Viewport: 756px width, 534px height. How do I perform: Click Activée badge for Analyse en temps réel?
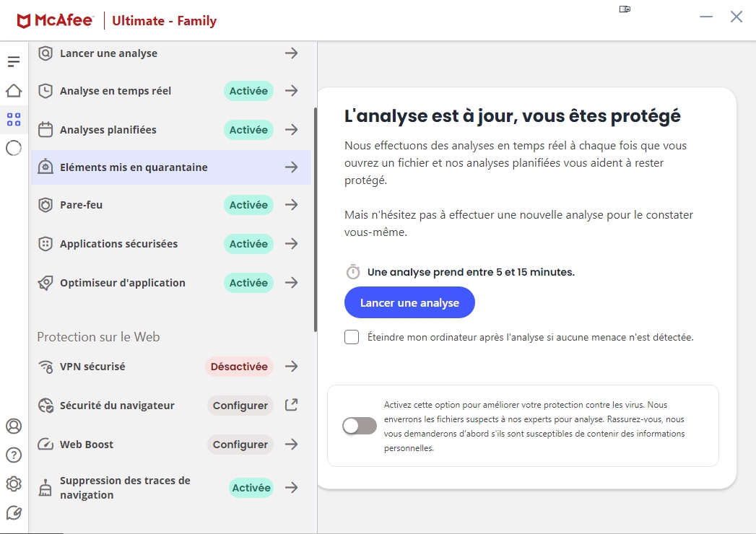[248, 91]
